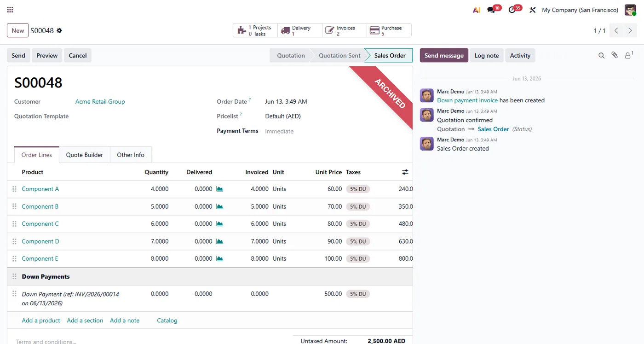The image size is (644, 344).
Task: Click the Preview button
Action: tap(47, 56)
